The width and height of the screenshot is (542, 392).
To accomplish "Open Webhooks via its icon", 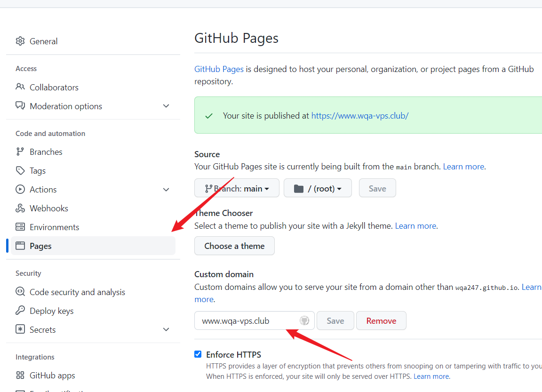I will click(x=20, y=208).
